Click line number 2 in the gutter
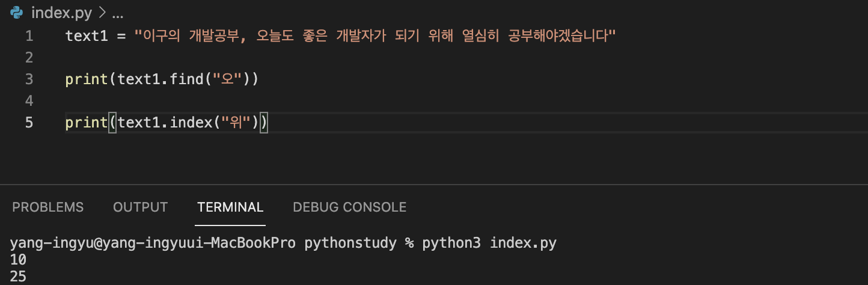The width and height of the screenshot is (868, 285). pos(29,58)
